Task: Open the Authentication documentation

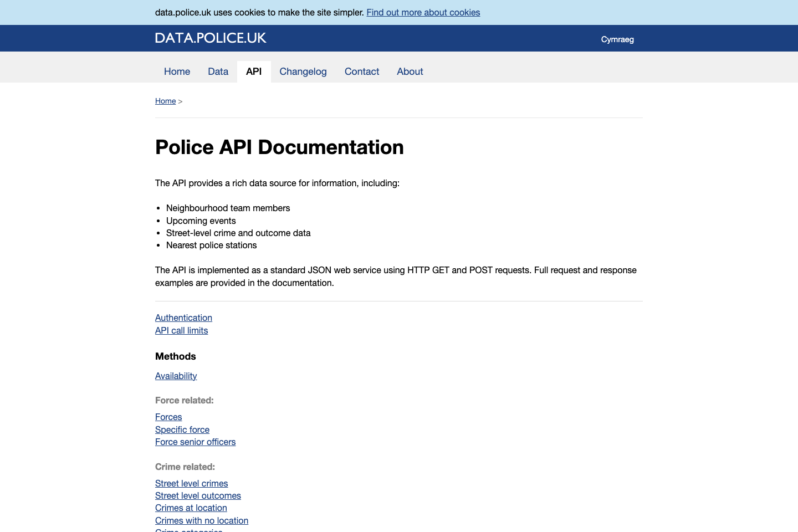Action: (x=183, y=318)
